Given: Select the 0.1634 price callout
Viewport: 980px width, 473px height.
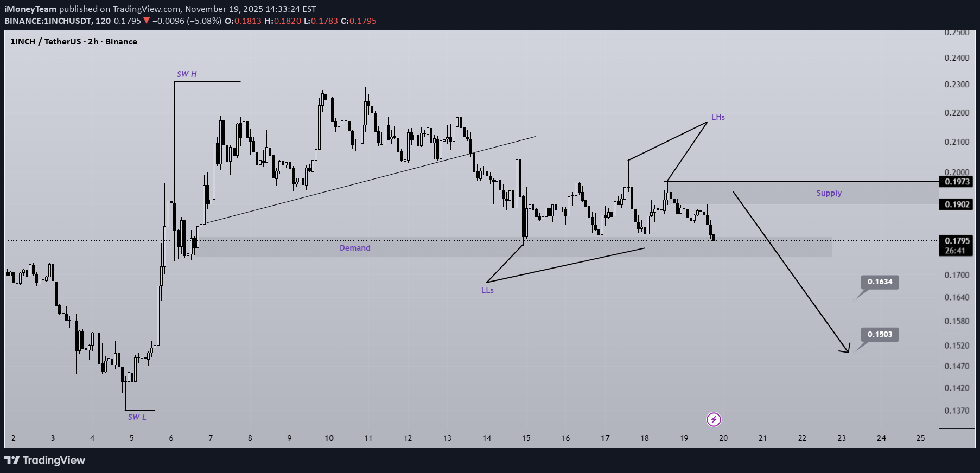Looking at the screenshot, I should 879,282.
